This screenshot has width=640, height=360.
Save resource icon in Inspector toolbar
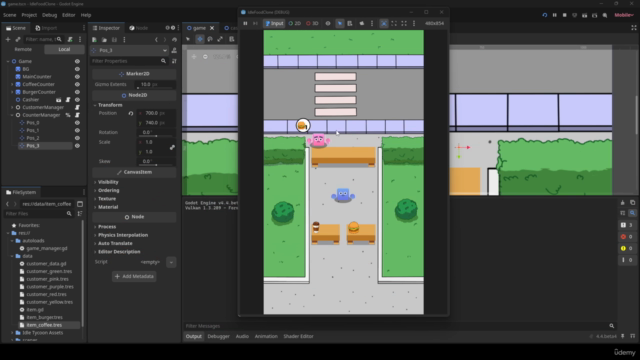click(x=114, y=40)
